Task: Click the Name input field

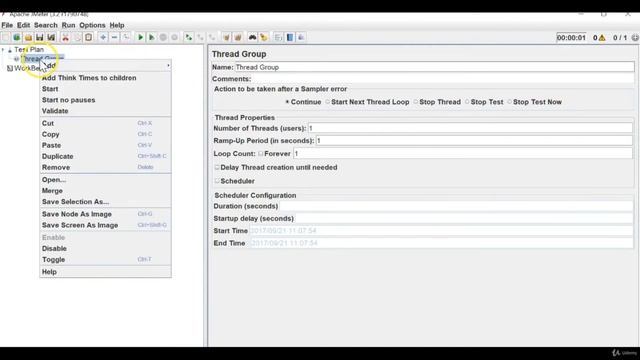Action: tap(434, 67)
